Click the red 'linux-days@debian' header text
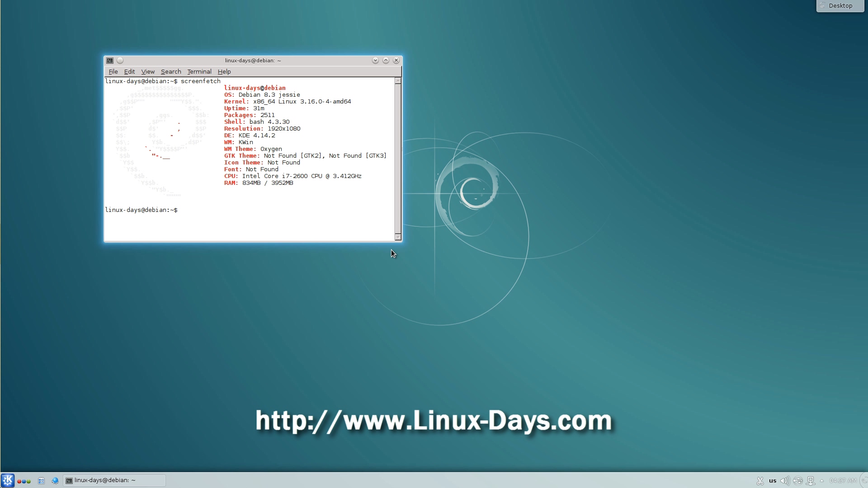Image resolution: width=868 pixels, height=488 pixels. pos(255,88)
